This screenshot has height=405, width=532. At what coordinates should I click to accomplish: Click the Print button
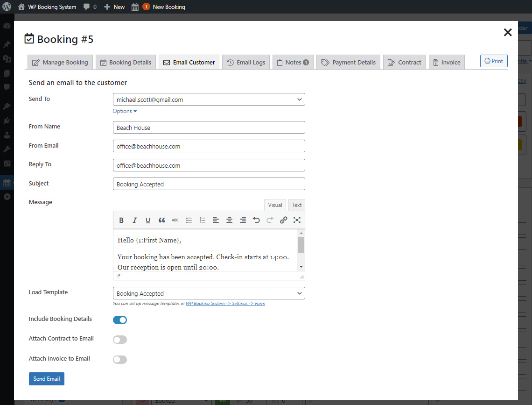coord(494,61)
